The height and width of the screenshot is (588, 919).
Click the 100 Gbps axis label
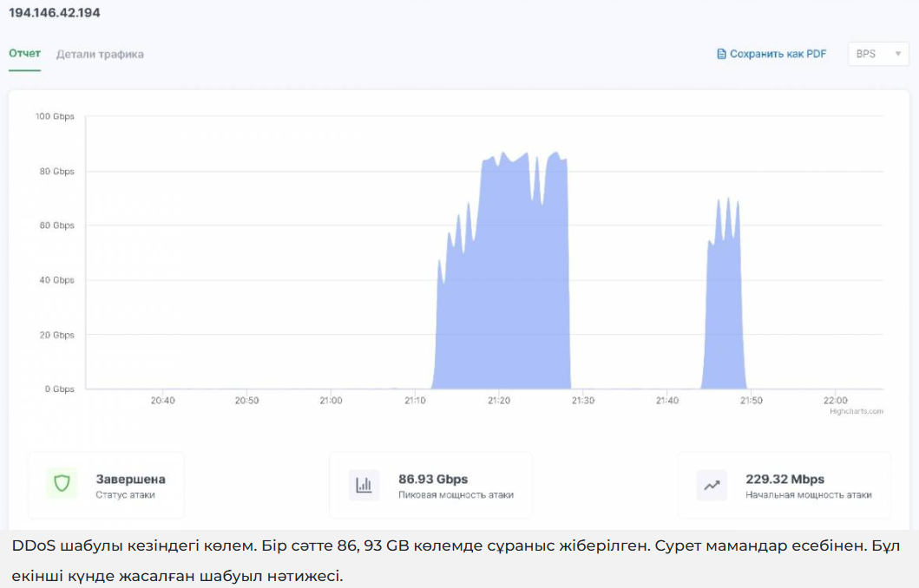(x=54, y=116)
